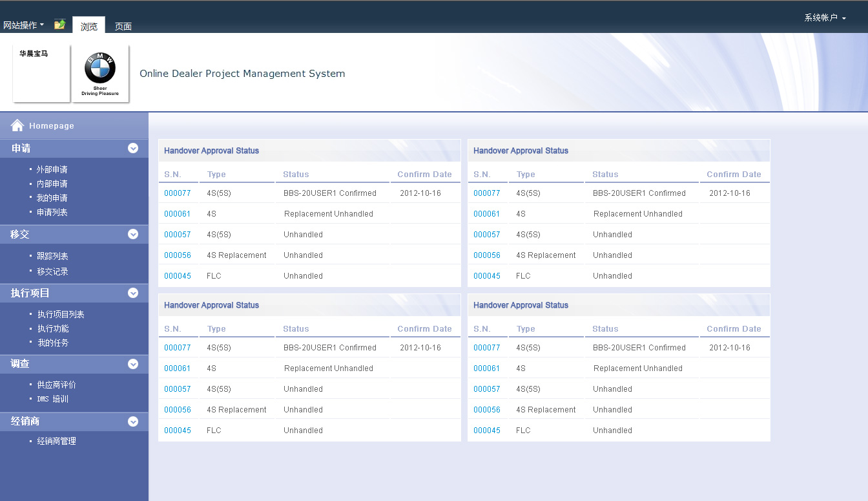Click the 华晨宝马 logo tile
This screenshot has width=868, height=501.
[x=41, y=74]
